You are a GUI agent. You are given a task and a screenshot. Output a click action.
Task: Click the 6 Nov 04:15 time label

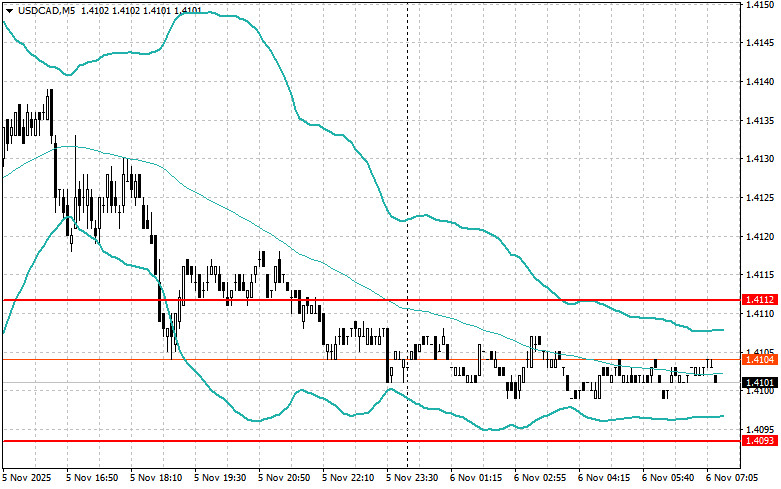tap(604, 478)
